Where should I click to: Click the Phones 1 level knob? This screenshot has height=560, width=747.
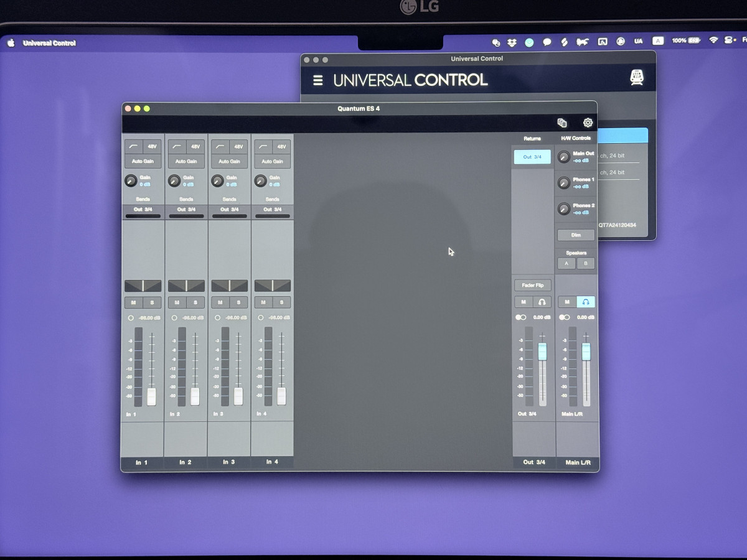pos(563,183)
